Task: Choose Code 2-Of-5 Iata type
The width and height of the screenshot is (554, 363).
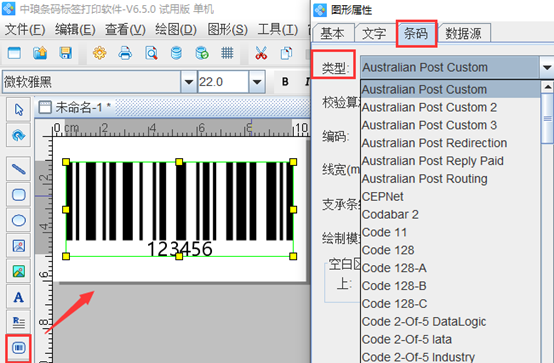Action: coord(450,339)
